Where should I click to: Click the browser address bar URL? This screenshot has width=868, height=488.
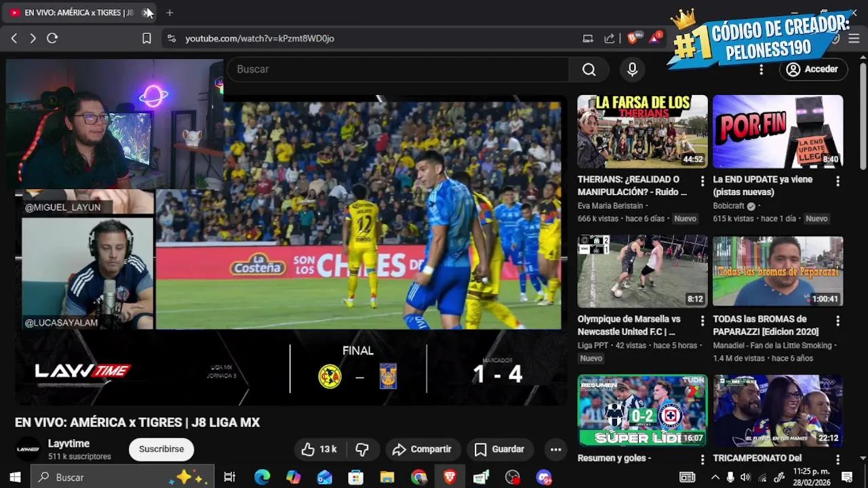260,39
